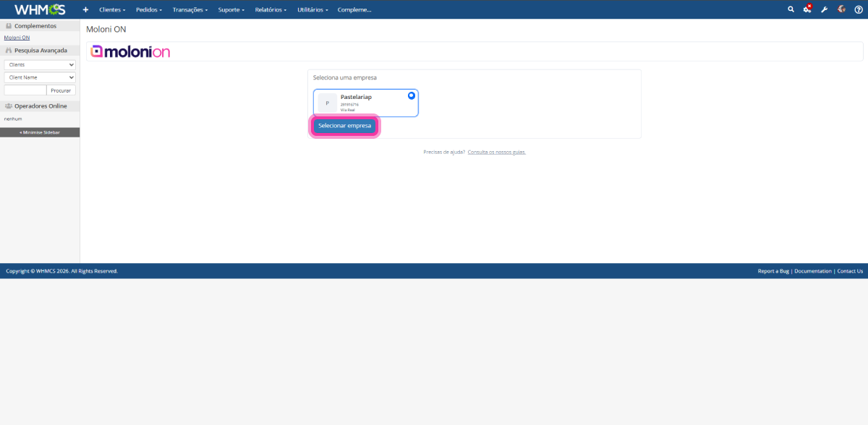Click the 'Seleciona uma empresa' heading
This screenshot has height=425, width=868.
(344, 77)
